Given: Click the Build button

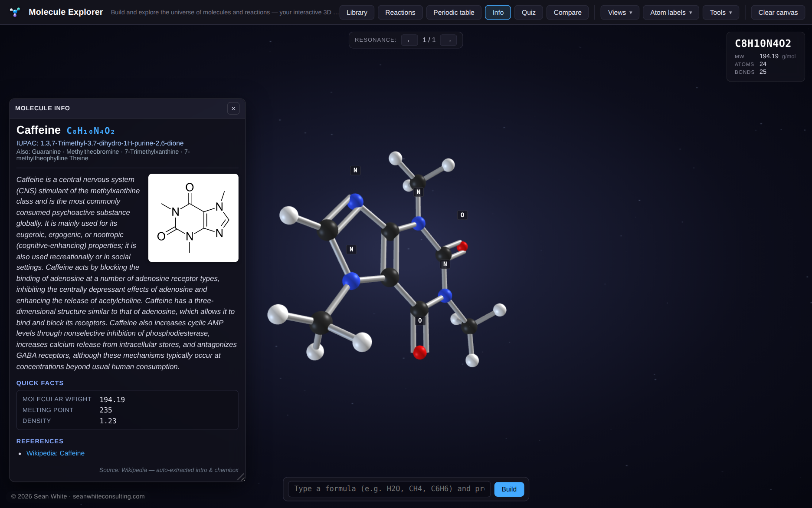Looking at the screenshot, I should point(509,489).
